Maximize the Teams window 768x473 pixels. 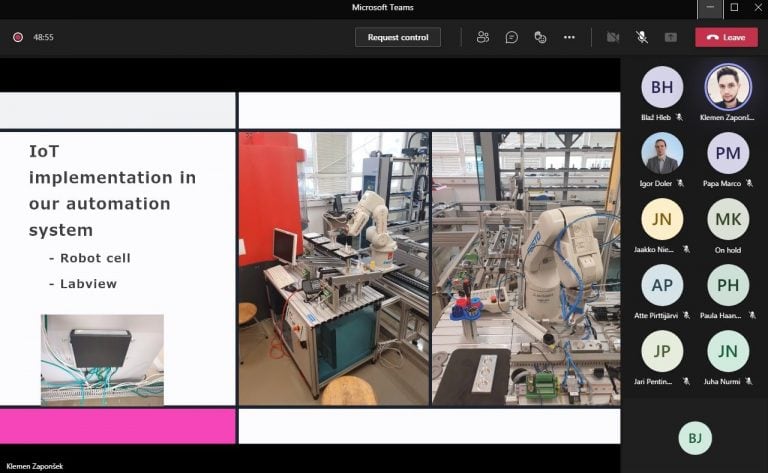click(734, 7)
